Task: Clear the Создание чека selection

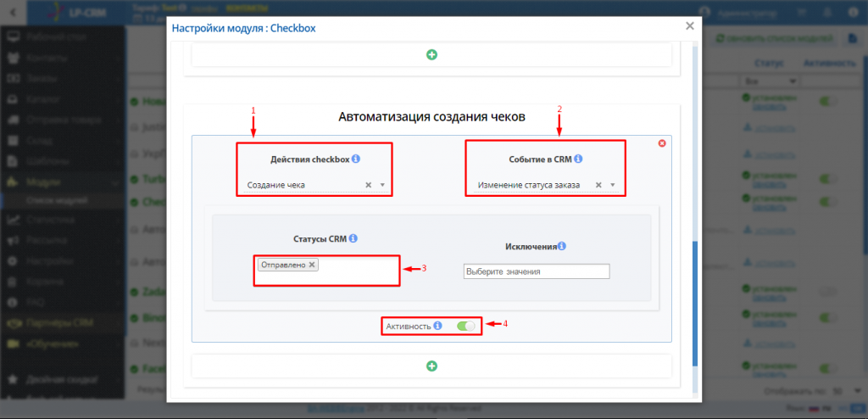Action: click(368, 185)
